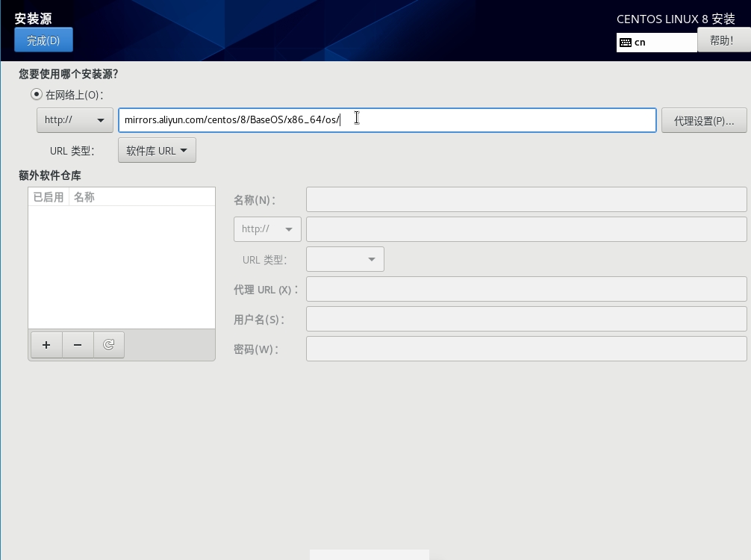Click the 用户名(S) username field
The width and height of the screenshot is (751, 560).
point(526,319)
